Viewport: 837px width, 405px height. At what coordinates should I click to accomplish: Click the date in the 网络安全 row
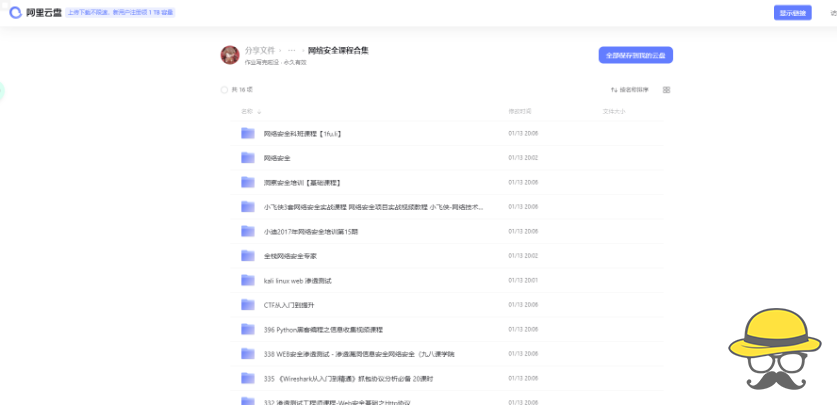(523, 158)
